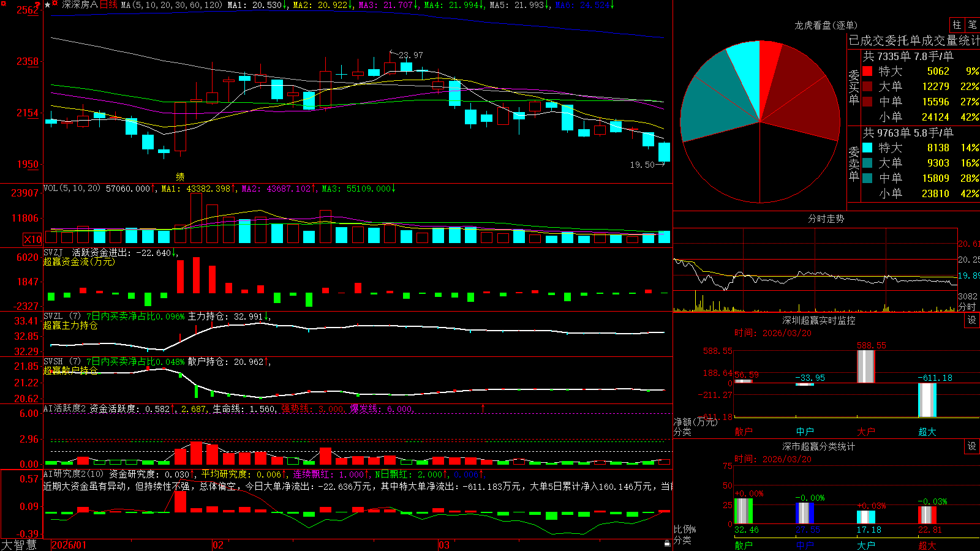Open 设 settings for 深市超赢分类统计
The image size is (980, 551).
[972, 446]
